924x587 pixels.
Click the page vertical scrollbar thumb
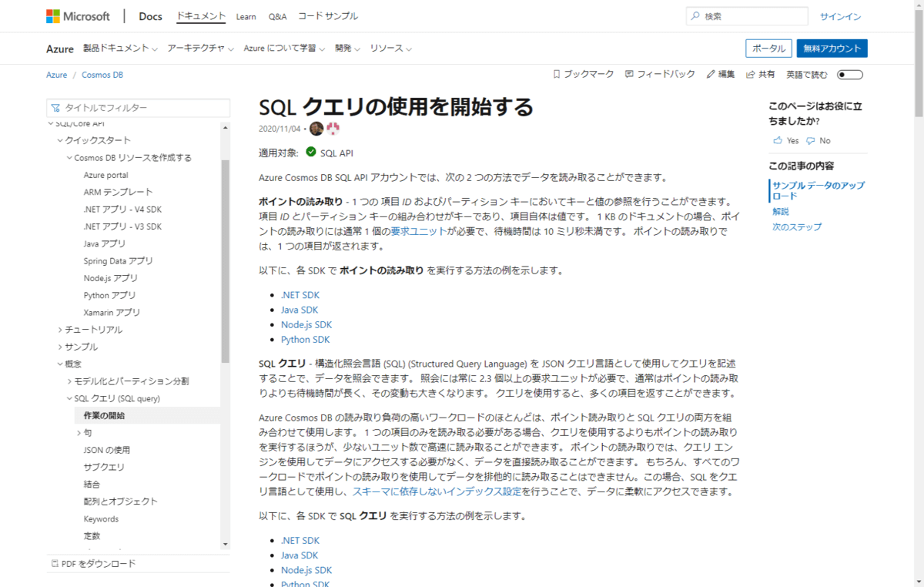[x=919, y=63]
